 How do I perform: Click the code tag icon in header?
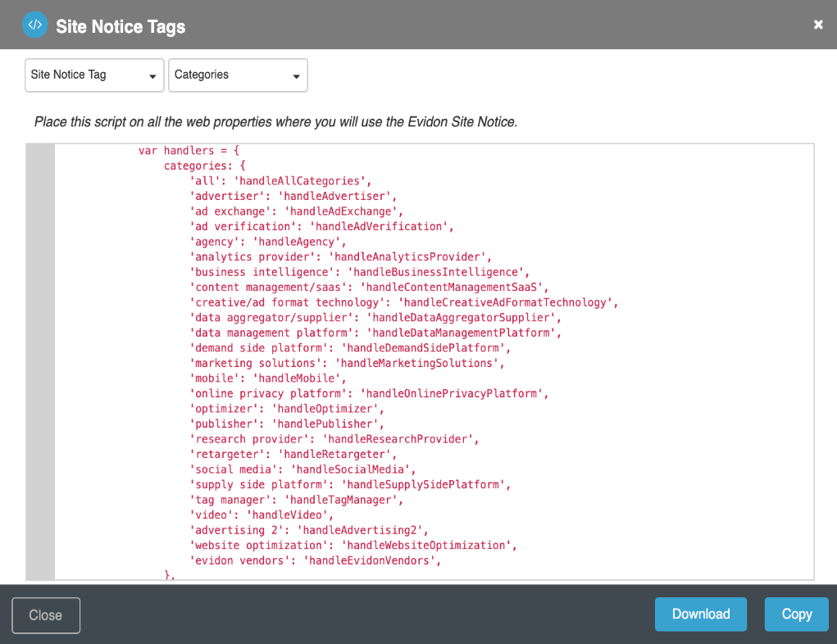pyautogui.click(x=34, y=25)
